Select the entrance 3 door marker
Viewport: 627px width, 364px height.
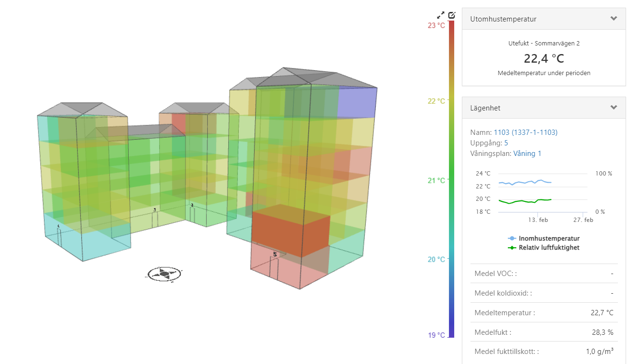[x=155, y=219]
